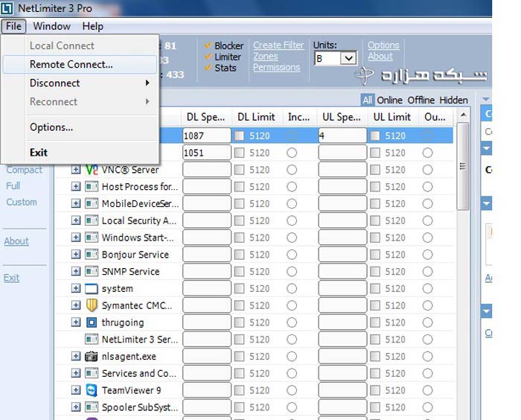This screenshot has height=420, width=521.
Task: Open the Units dropdown
Action: [348, 59]
